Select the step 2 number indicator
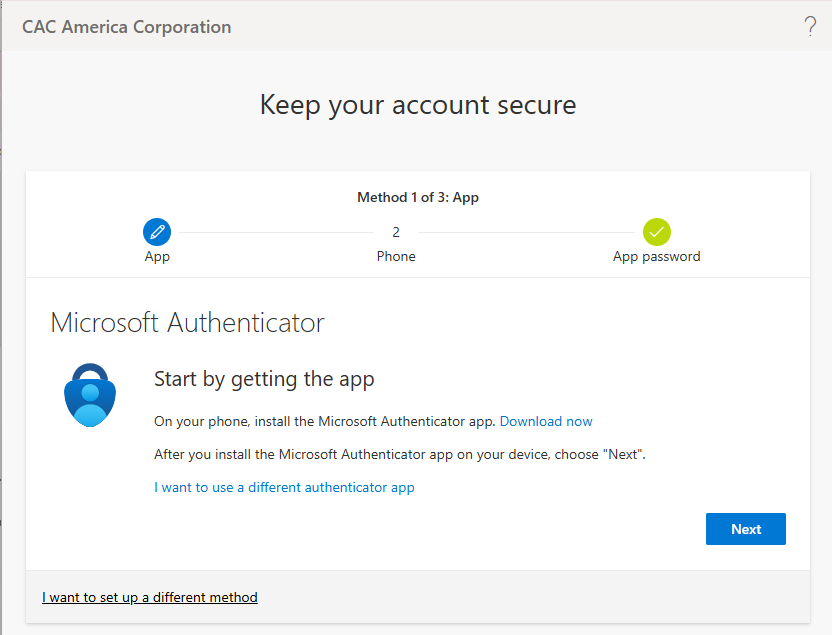This screenshot has width=832, height=635. (x=396, y=232)
